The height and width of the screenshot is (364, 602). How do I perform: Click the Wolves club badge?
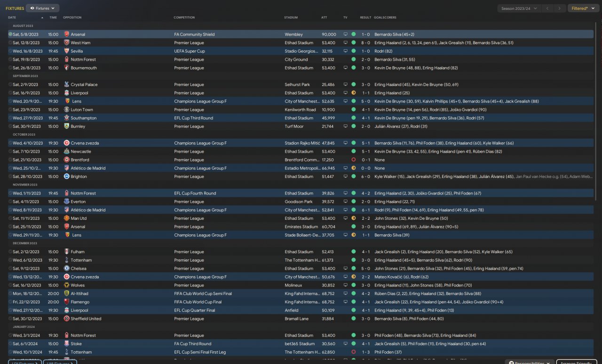point(66,285)
